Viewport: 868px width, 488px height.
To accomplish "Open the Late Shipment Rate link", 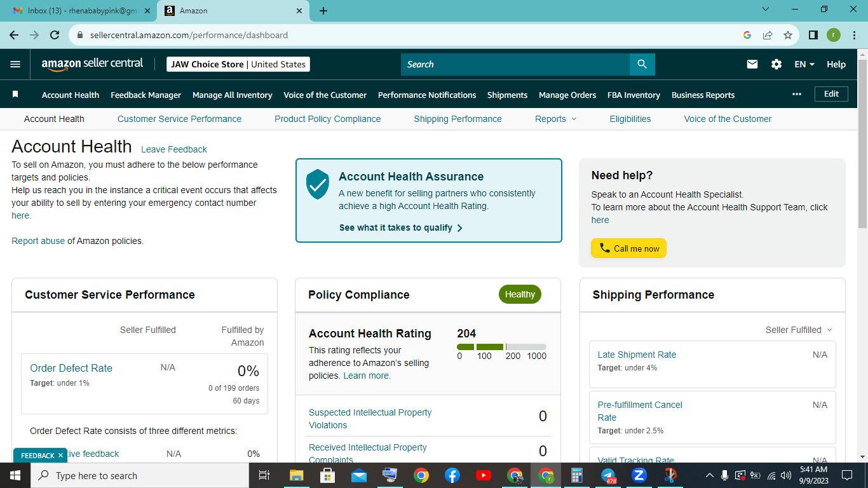I will click(x=637, y=355).
